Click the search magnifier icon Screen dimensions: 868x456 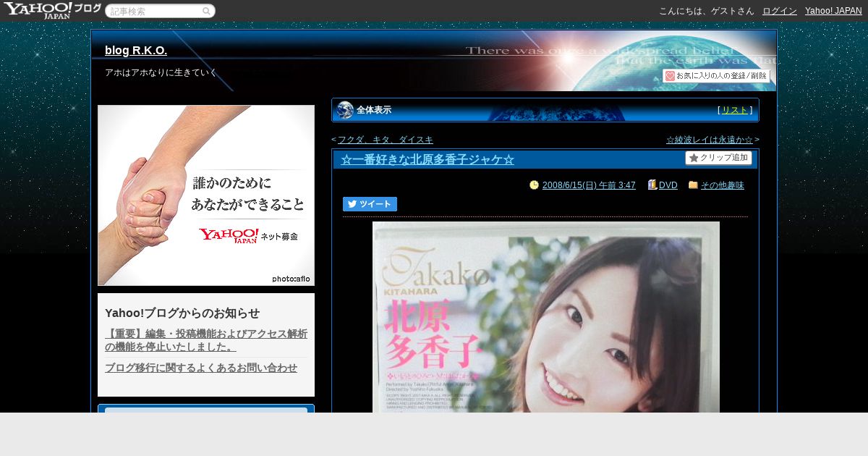click(206, 11)
